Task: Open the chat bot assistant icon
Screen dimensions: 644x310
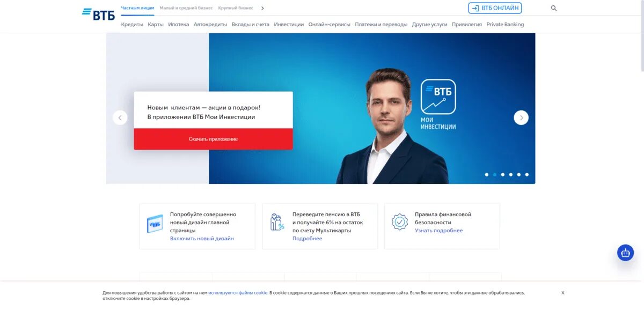Action: coord(625,253)
